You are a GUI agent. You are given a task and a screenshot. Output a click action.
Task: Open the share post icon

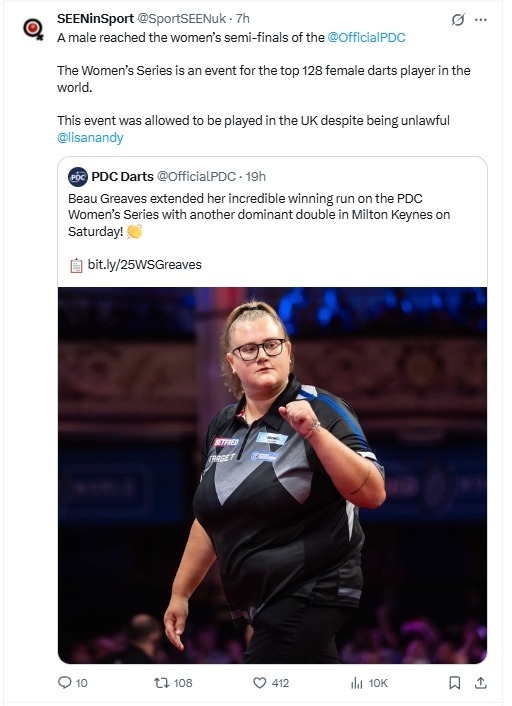(480, 683)
